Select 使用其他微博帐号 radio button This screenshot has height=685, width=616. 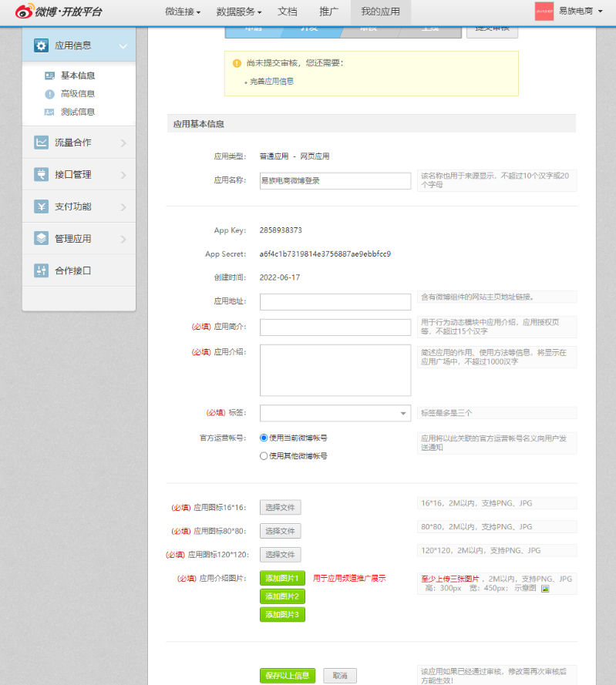coord(264,456)
